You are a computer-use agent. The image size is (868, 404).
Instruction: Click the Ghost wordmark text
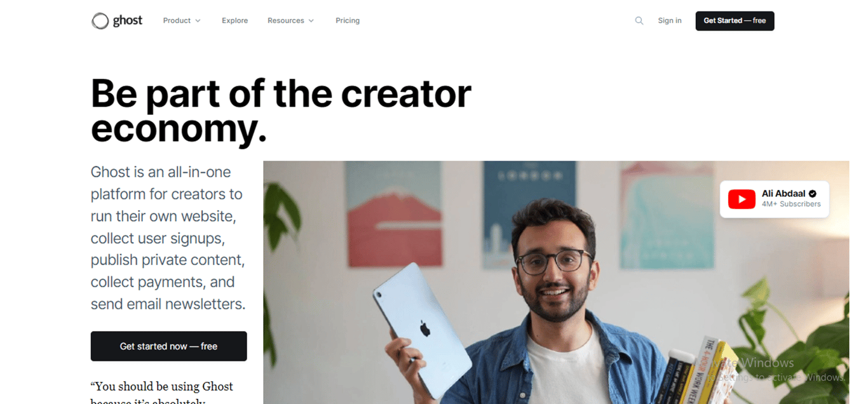[x=128, y=21]
